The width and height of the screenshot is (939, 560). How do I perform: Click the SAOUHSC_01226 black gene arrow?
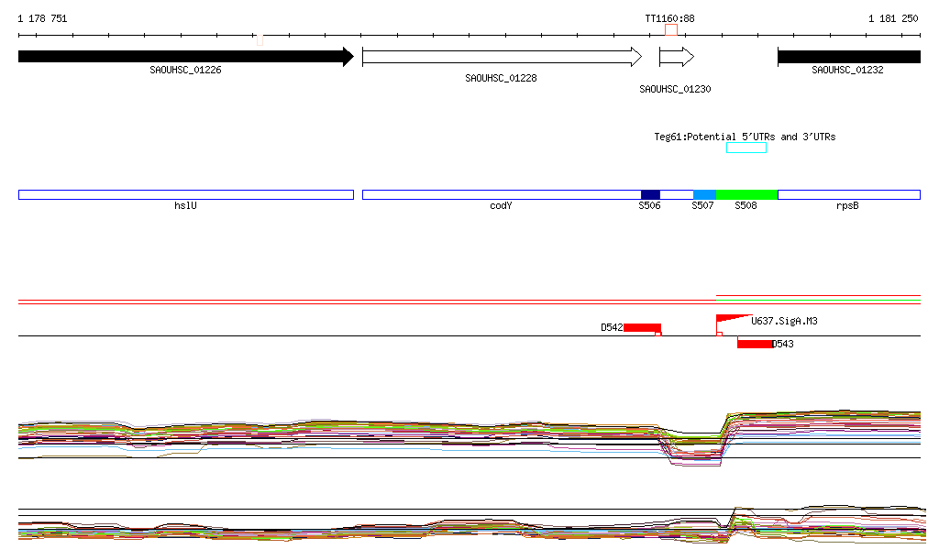coord(183,57)
